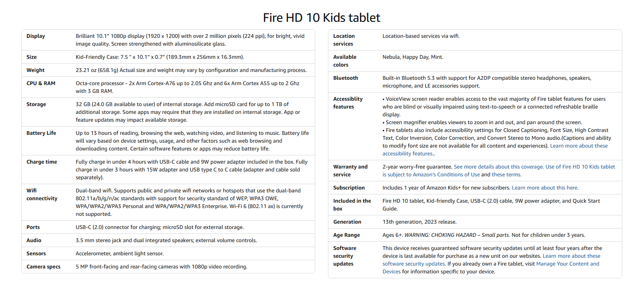Click the Age Range row label
The image size is (644, 289).
tap(346, 235)
